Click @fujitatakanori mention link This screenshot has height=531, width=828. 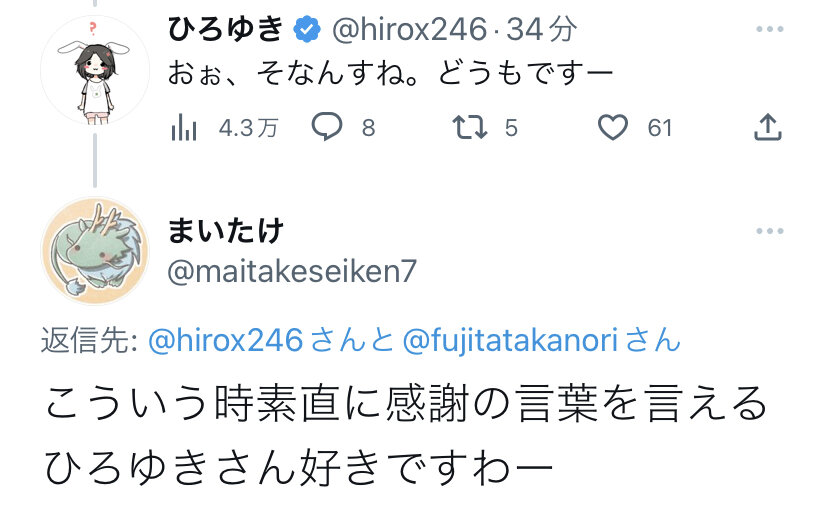[x=510, y=340]
